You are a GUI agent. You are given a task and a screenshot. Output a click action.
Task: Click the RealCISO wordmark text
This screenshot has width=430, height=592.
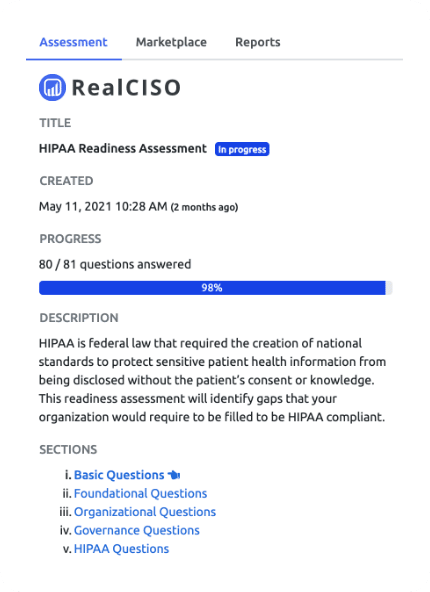[126, 88]
